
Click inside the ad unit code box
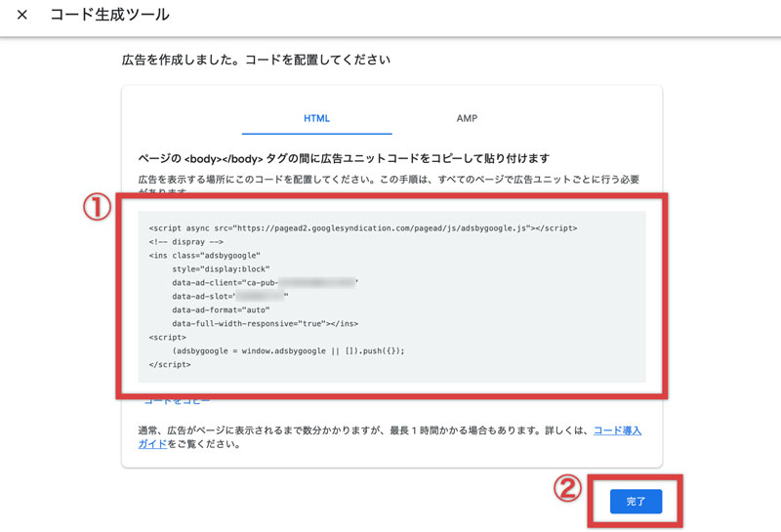391,297
